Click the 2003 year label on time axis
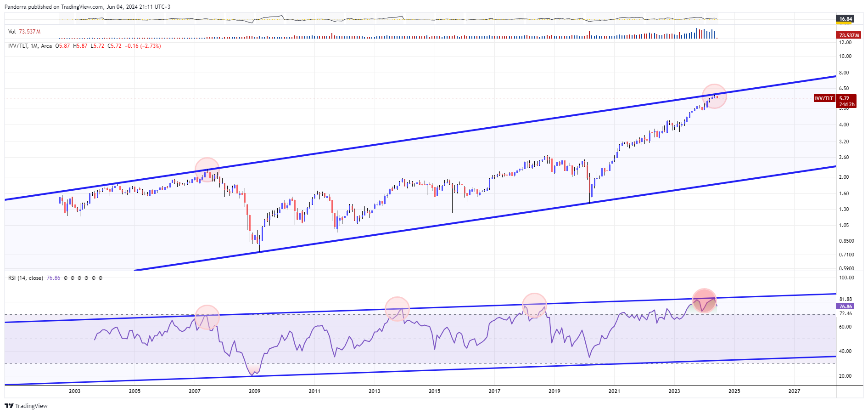The width and height of the screenshot is (868, 414). click(x=74, y=391)
